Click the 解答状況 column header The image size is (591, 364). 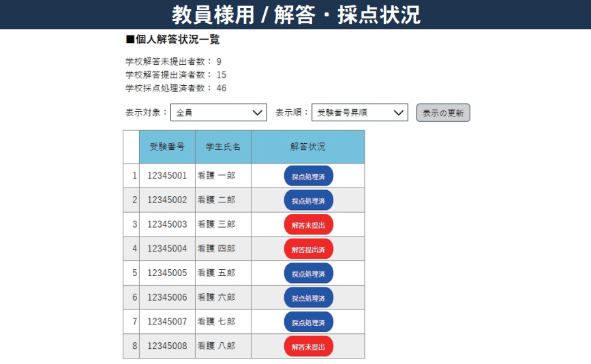click(307, 147)
